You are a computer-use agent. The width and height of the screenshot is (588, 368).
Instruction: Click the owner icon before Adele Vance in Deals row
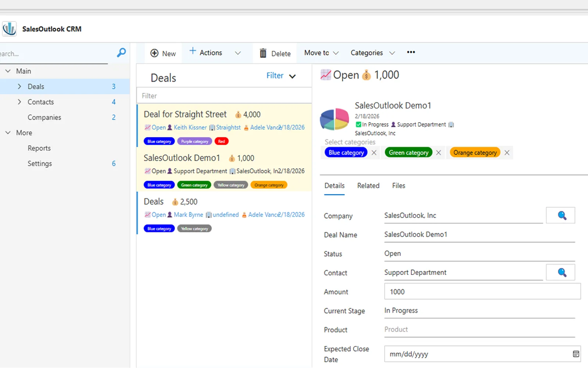[244, 215]
